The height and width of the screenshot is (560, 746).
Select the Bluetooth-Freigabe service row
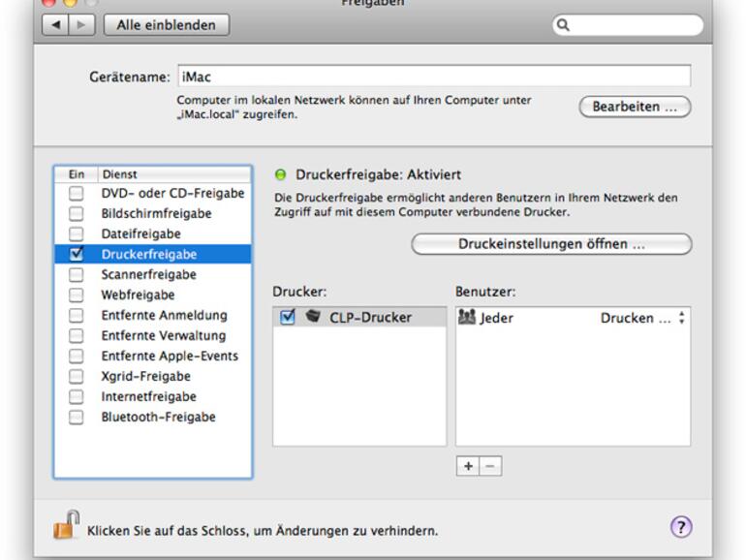pos(153,418)
